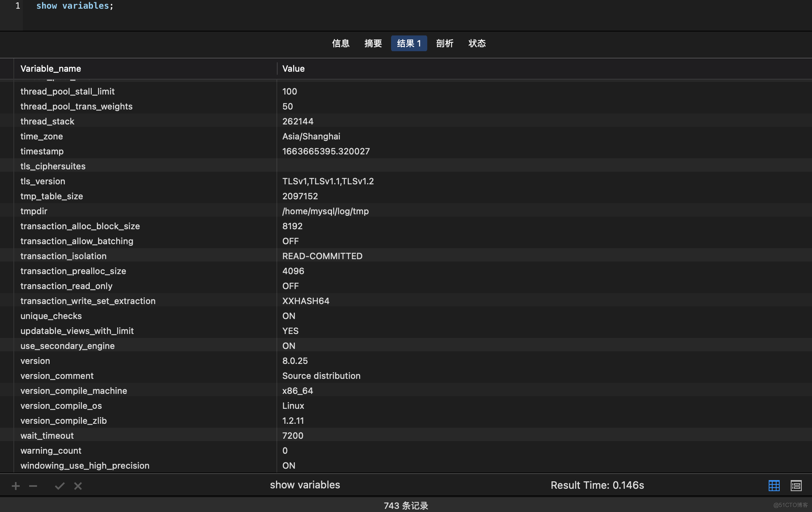Click the tmpdir variable name
Viewport: 812px width, 512px height.
pyautogui.click(x=34, y=211)
